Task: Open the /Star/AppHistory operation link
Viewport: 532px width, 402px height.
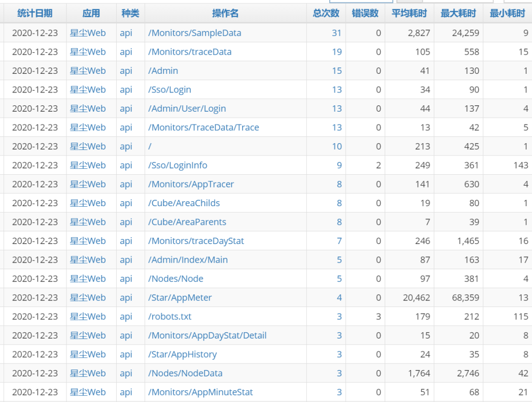Action: [183, 355]
